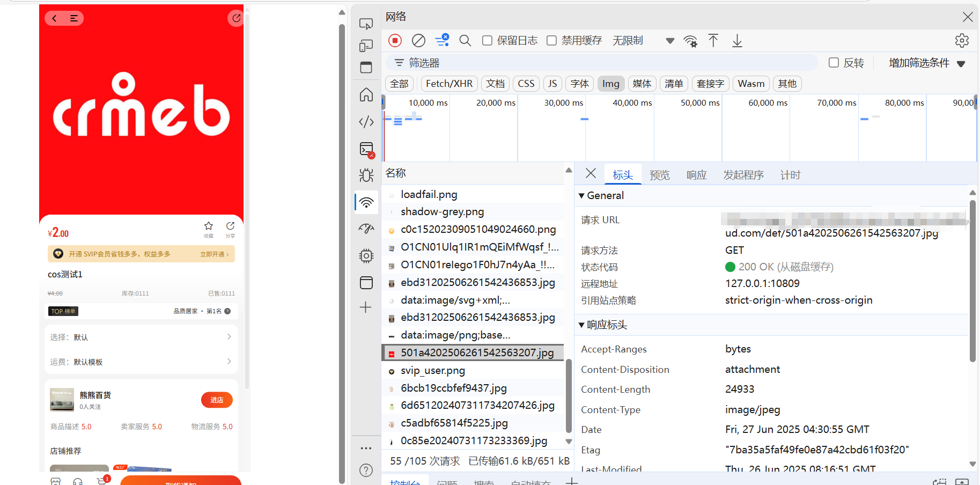Close the request details pane
The width and height of the screenshot is (980, 485).
point(591,173)
